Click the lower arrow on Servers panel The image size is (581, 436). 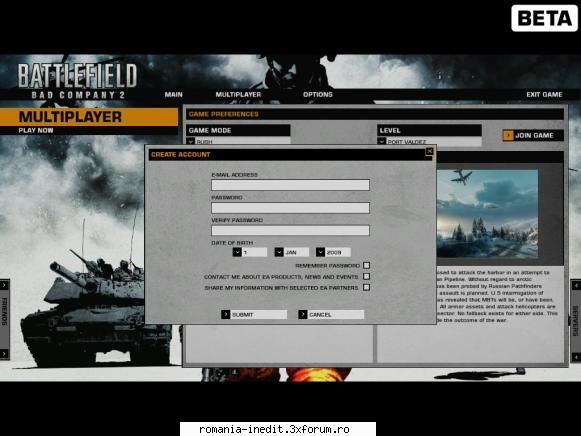click(x=576, y=357)
